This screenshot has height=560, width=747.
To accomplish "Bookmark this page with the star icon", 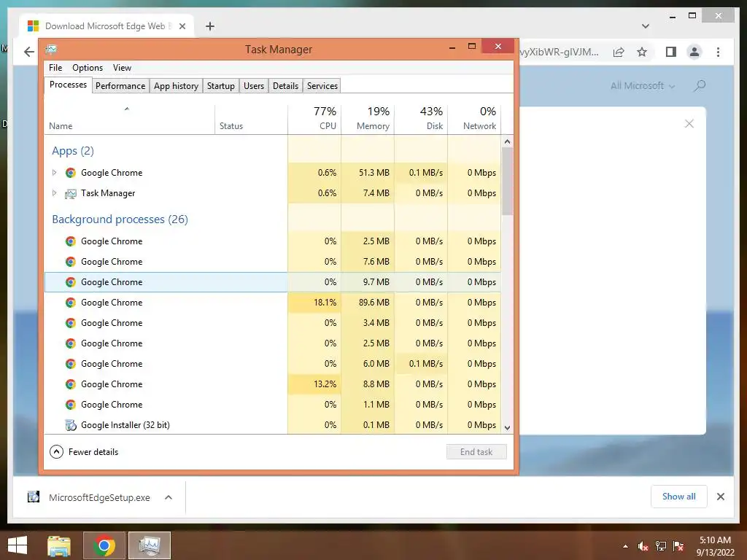I will click(642, 52).
